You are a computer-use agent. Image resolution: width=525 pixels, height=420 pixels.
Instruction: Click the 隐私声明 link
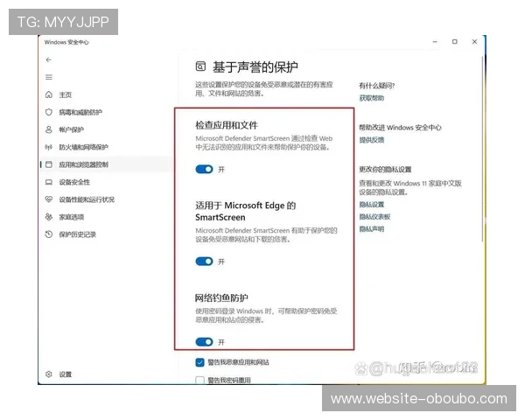pyautogui.click(x=372, y=228)
